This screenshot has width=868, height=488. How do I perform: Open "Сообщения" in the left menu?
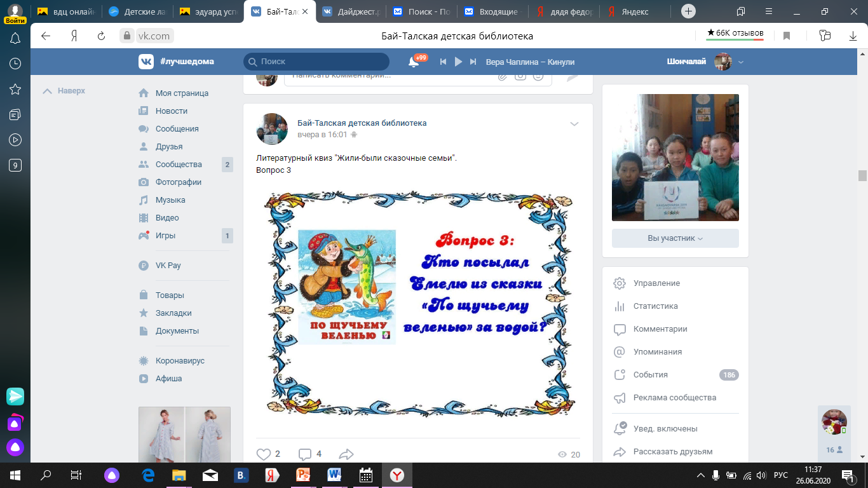(177, 128)
